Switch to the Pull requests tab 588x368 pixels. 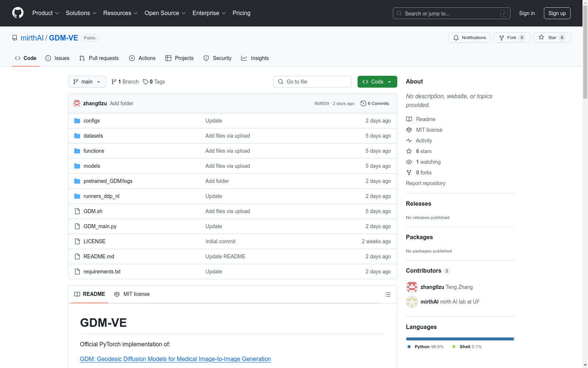point(99,58)
